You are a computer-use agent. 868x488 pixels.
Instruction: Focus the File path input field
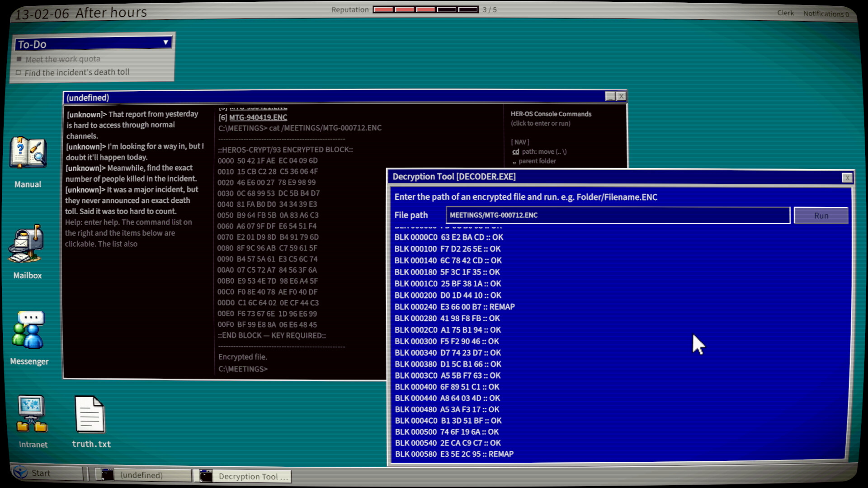(x=618, y=215)
